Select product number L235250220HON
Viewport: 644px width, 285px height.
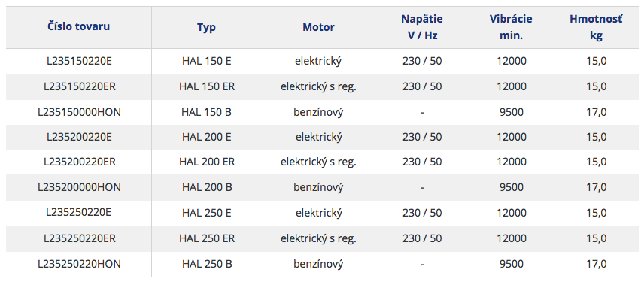(79, 264)
